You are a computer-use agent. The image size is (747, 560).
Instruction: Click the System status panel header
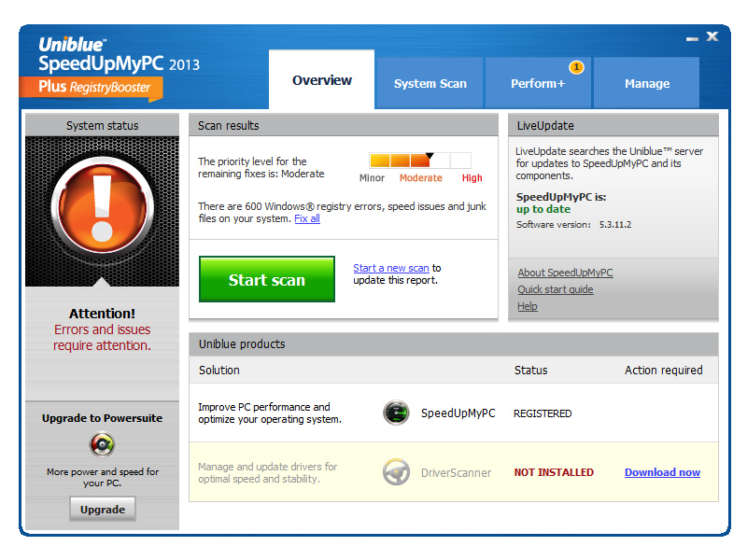[102, 125]
